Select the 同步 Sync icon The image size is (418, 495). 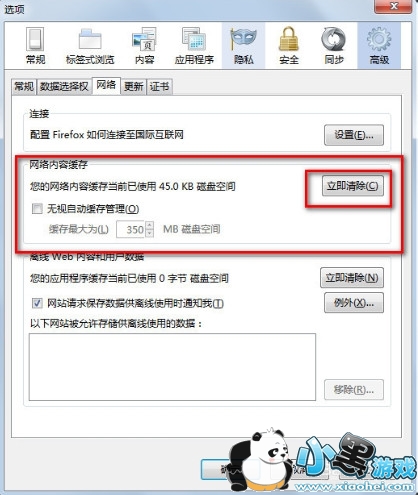click(x=334, y=46)
